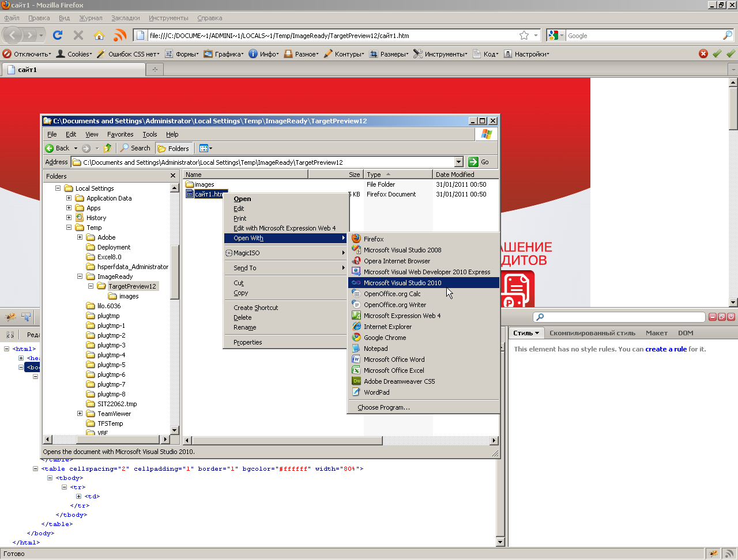
Task: Open the Скомпилированный стиль tab
Action: 592,333
